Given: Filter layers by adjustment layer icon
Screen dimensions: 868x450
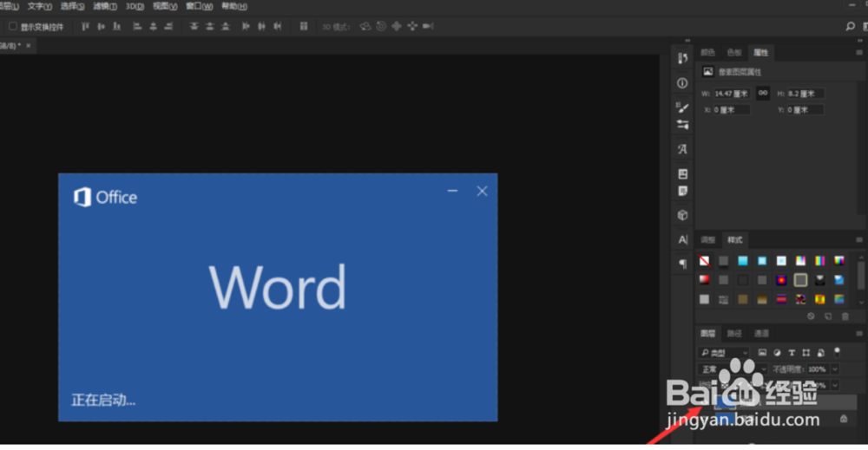Looking at the screenshot, I should (777, 353).
